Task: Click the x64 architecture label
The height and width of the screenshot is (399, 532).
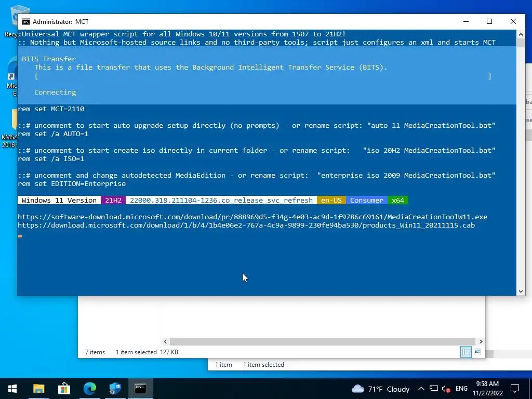Action: click(398, 201)
